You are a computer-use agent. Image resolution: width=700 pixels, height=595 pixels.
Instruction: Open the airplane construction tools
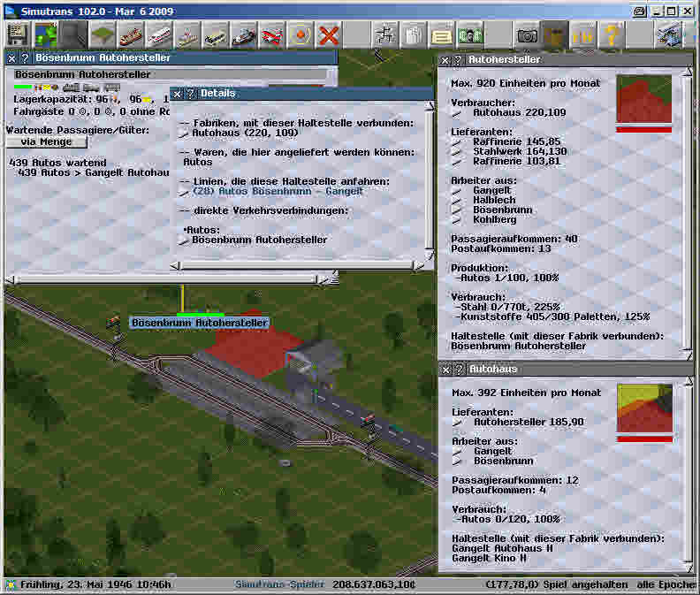[272, 35]
